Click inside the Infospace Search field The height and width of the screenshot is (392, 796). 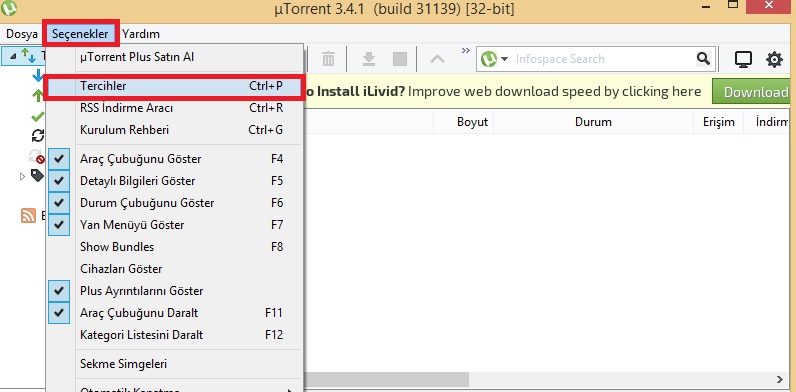pos(602,59)
